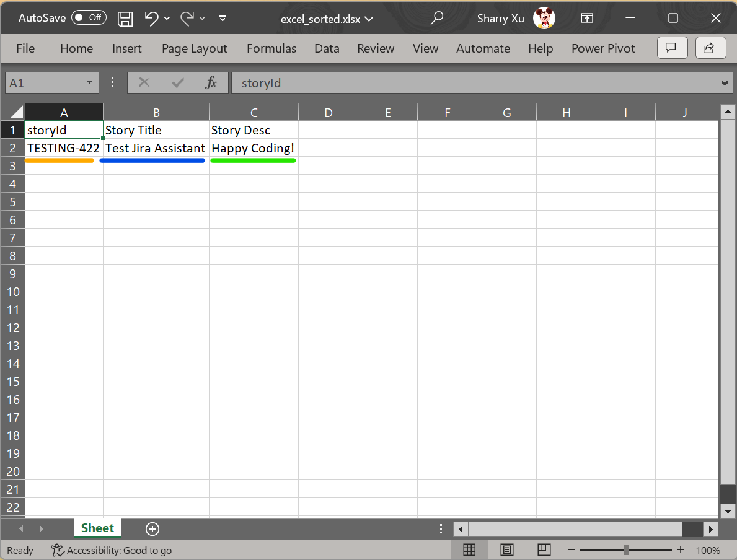Open the Power Pivot tab
737x560 pixels.
click(603, 48)
